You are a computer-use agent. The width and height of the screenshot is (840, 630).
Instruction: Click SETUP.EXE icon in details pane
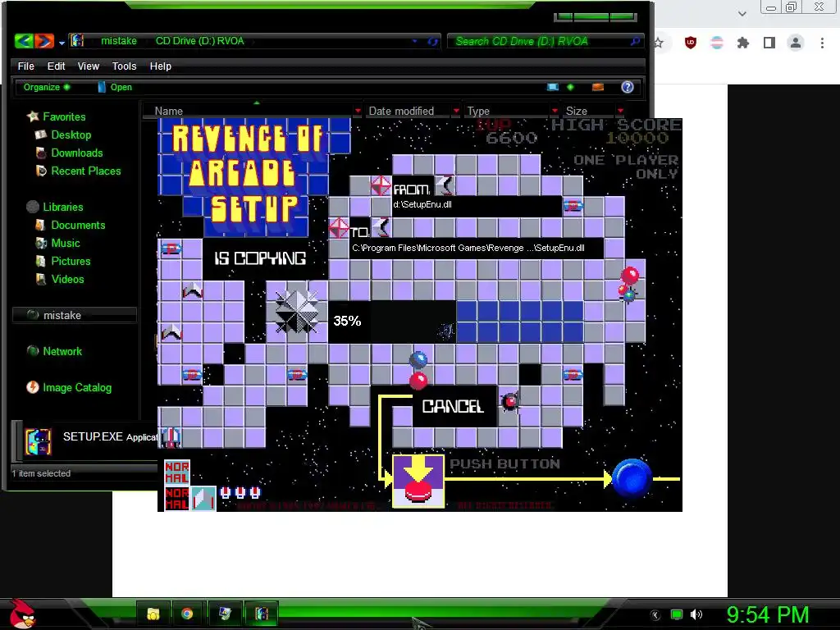pyautogui.click(x=38, y=442)
